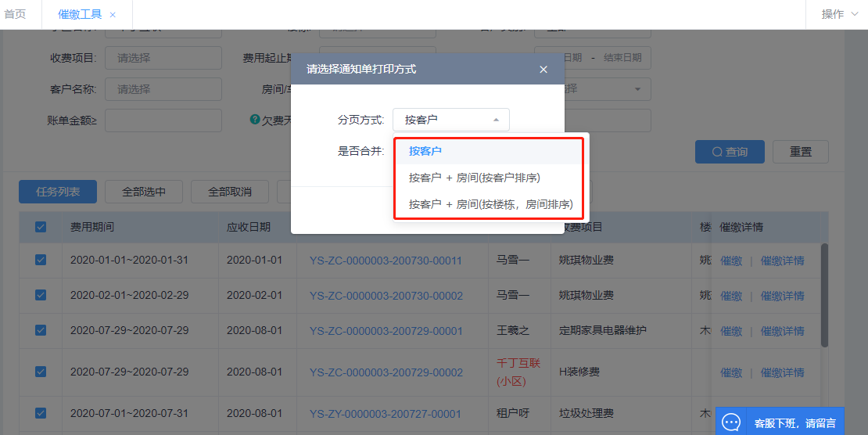Screen dimensions: 868x435
Task: Open the 收费项目 dropdown field
Action: point(163,58)
